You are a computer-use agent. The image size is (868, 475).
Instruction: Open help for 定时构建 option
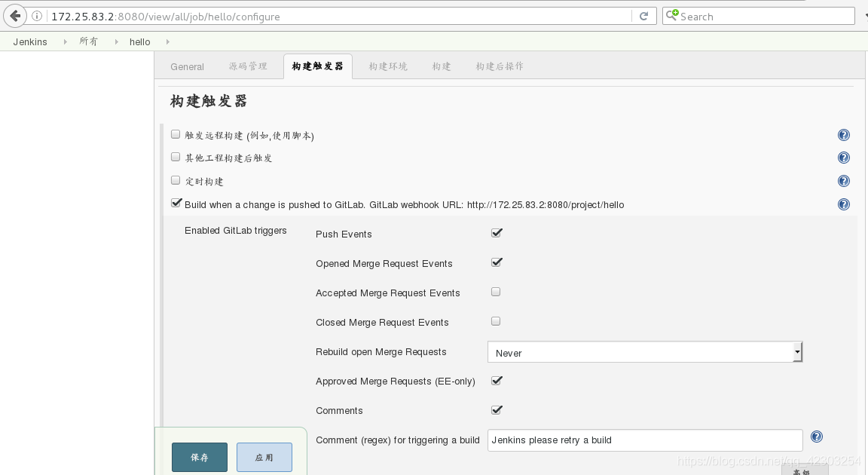(844, 181)
